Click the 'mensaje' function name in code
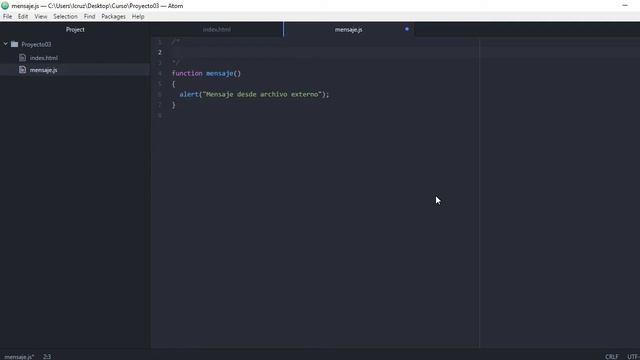 [220, 73]
